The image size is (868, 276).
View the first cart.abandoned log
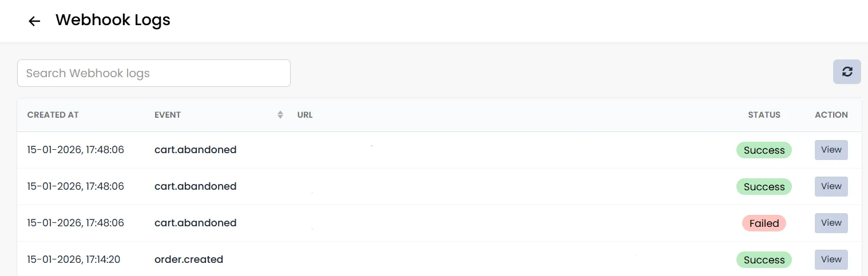click(x=831, y=150)
